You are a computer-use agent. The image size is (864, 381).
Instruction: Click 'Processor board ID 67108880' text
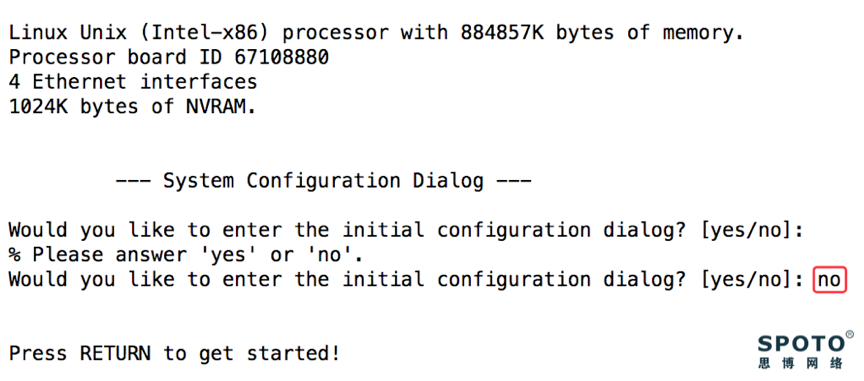point(169,57)
